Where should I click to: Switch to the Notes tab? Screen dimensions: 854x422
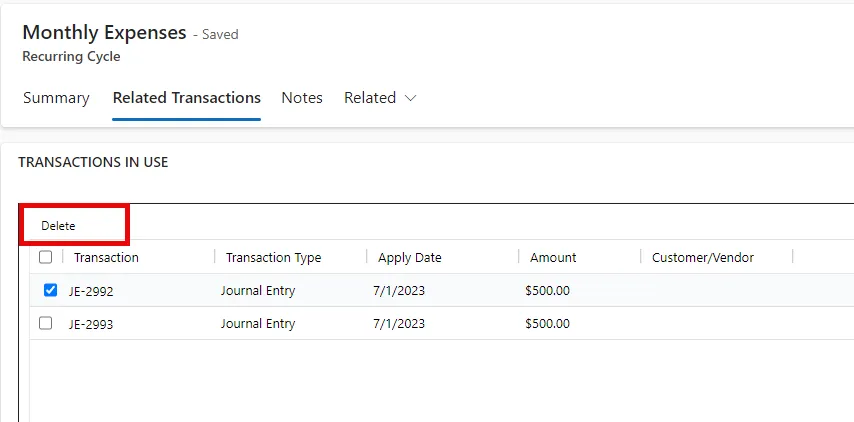(302, 98)
